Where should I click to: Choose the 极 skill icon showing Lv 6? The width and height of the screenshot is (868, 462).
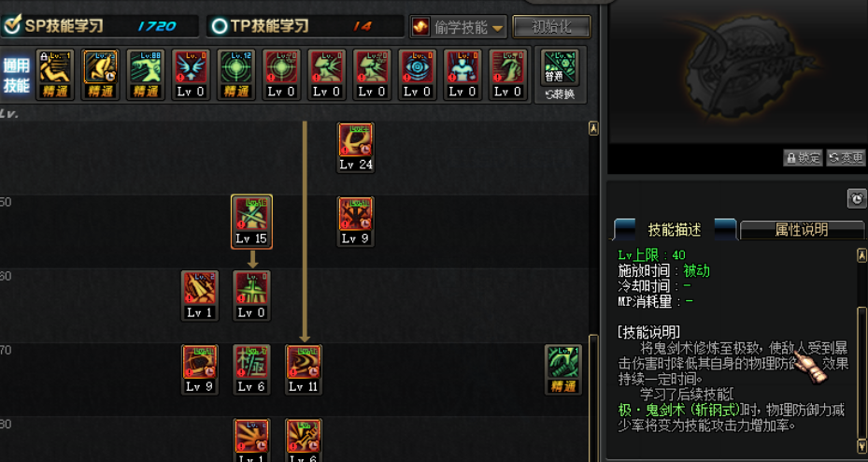coord(251,369)
